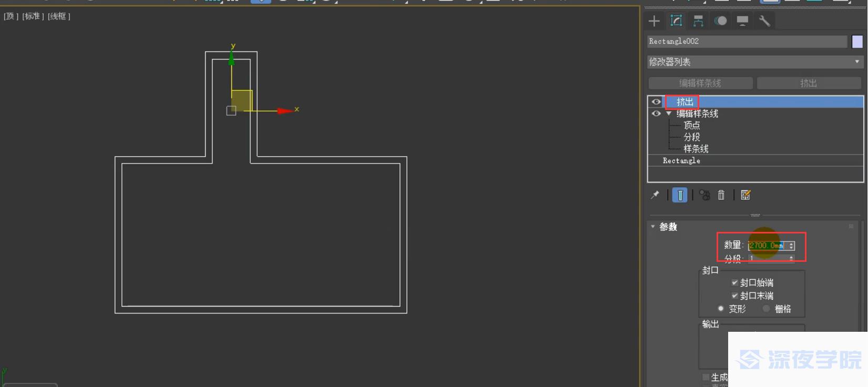This screenshot has width=868, height=387.
Task: Open the Utilities wrench panel tab
Action: point(764,21)
